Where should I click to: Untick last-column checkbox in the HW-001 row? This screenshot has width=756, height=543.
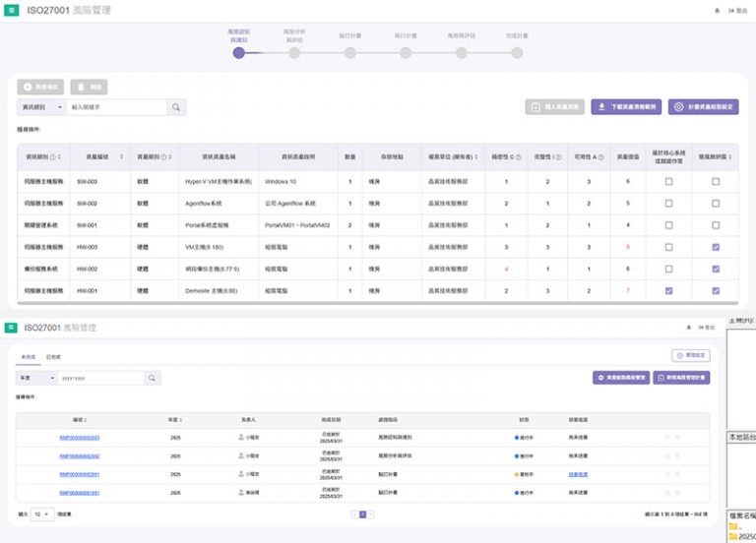tap(716, 291)
